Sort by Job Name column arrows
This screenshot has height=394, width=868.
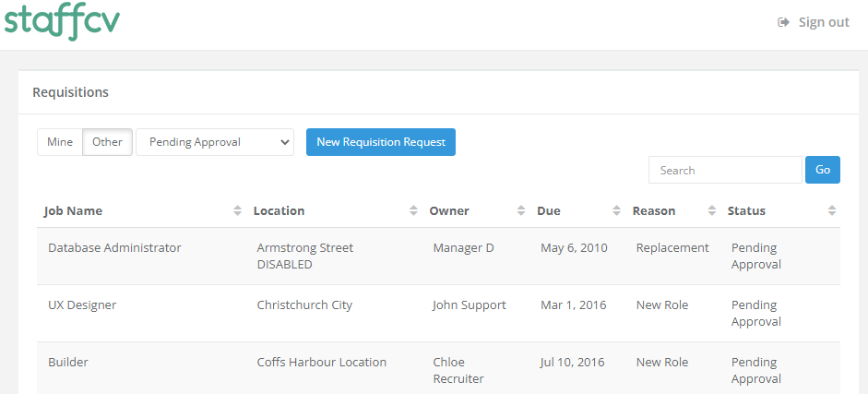237,210
